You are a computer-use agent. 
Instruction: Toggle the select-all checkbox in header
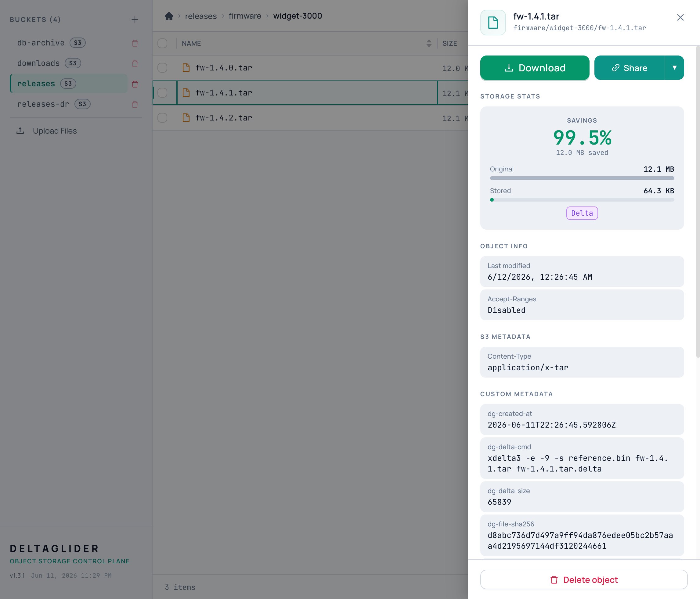(x=163, y=43)
